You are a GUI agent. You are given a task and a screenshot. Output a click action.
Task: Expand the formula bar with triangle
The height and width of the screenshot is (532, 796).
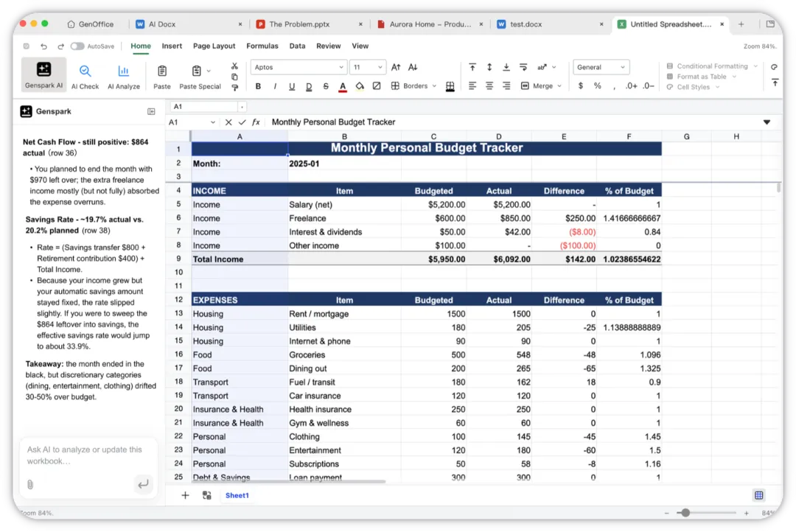tap(767, 122)
